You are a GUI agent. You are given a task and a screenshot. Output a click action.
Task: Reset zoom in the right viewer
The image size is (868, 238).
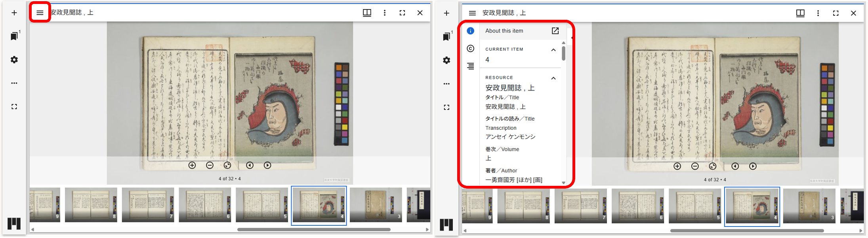tap(713, 166)
